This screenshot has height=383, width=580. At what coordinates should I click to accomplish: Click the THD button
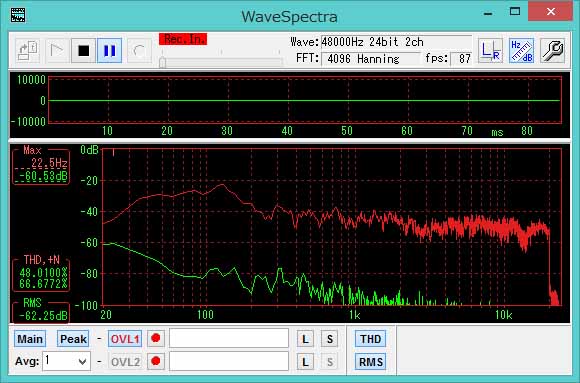[x=371, y=339]
